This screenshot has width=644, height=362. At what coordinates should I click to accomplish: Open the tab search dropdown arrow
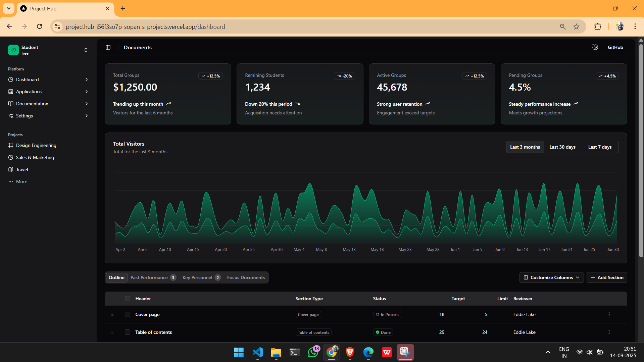[9, 8]
